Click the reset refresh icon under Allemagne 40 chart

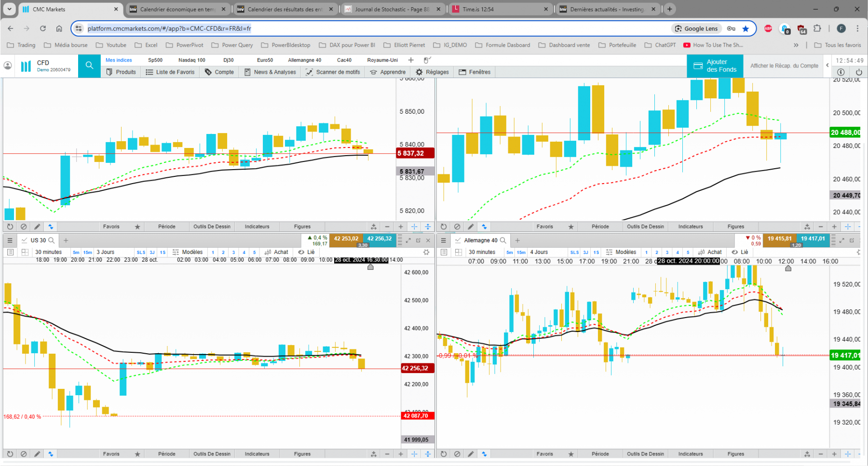point(444,454)
